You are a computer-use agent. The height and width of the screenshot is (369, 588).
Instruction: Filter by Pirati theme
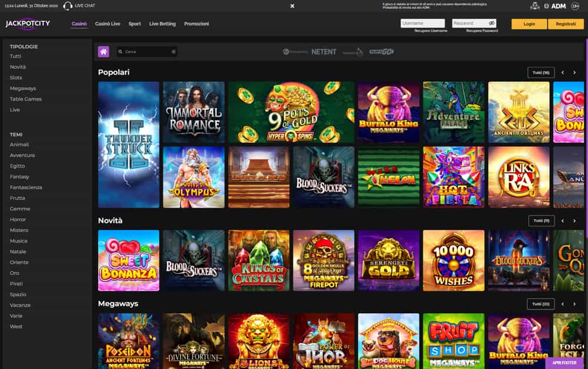16,284
